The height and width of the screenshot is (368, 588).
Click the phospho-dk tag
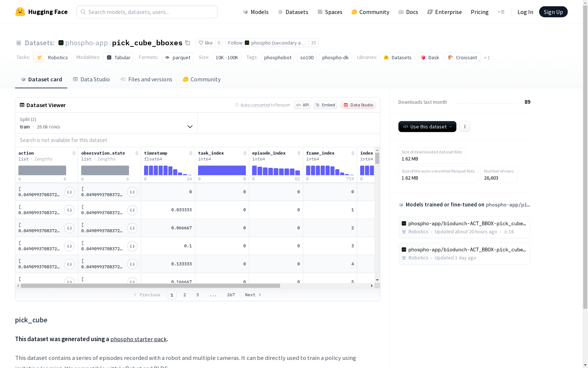(336, 57)
